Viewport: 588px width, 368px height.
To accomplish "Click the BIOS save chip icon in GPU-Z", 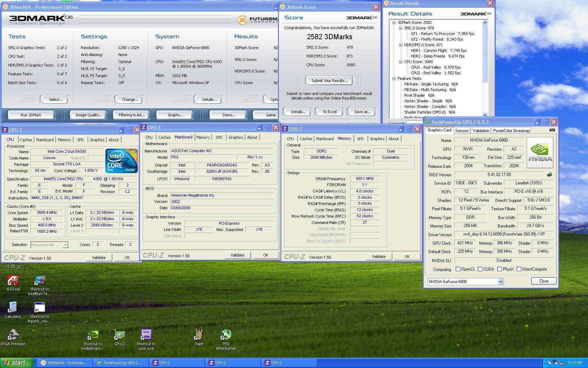I will click(549, 174).
